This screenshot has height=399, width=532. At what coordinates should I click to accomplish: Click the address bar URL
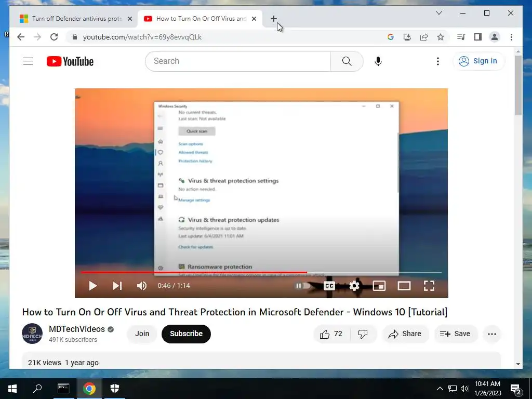(x=142, y=37)
